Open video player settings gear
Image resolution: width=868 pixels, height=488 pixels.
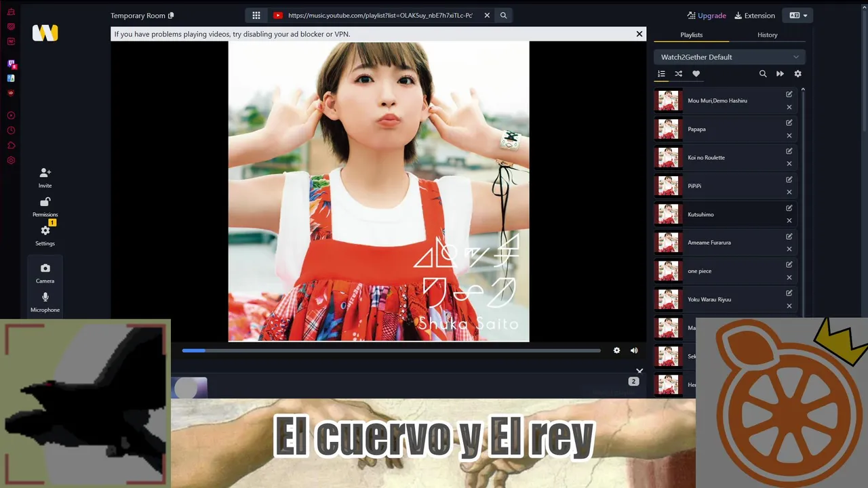pos(616,350)
